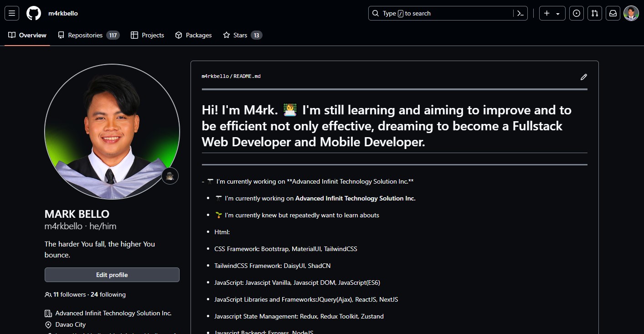The width and height of the screenshot is (644, 334).
Task: Open the README.md file link
Action: tap(247, 77)
